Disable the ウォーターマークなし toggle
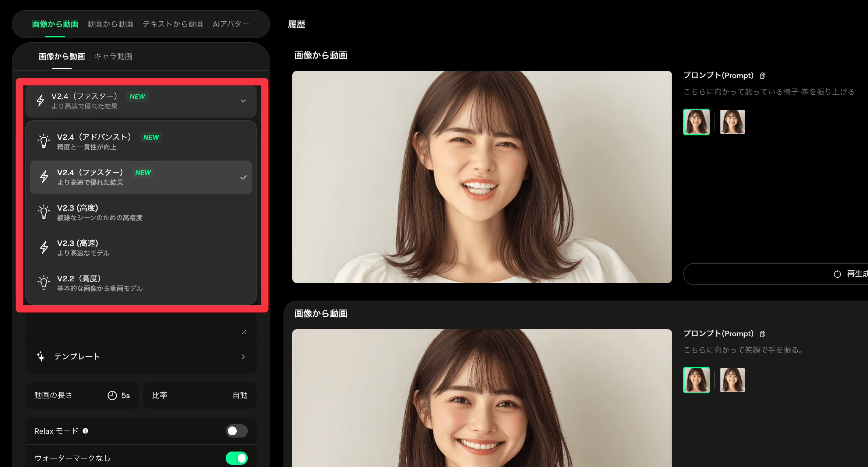 237,458
